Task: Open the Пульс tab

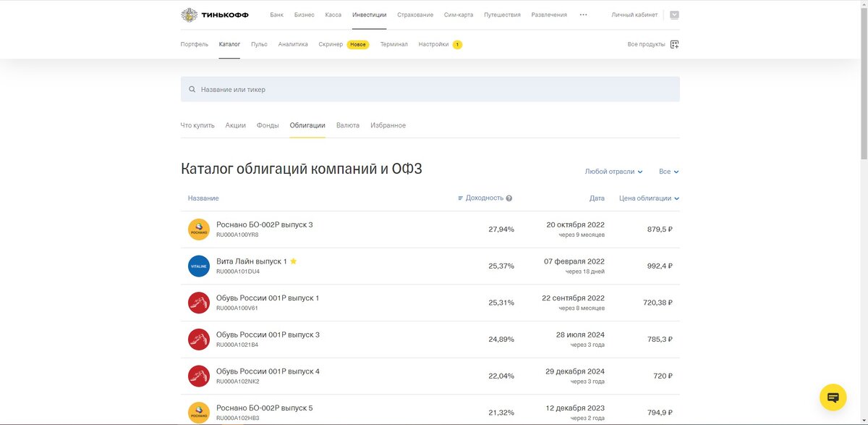Action: (259, 44)
